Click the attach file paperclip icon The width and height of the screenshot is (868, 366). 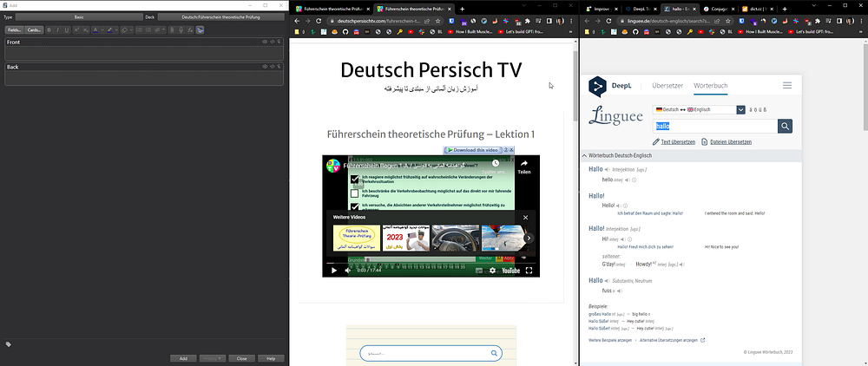pyautogui.click(x=172, y=29)
